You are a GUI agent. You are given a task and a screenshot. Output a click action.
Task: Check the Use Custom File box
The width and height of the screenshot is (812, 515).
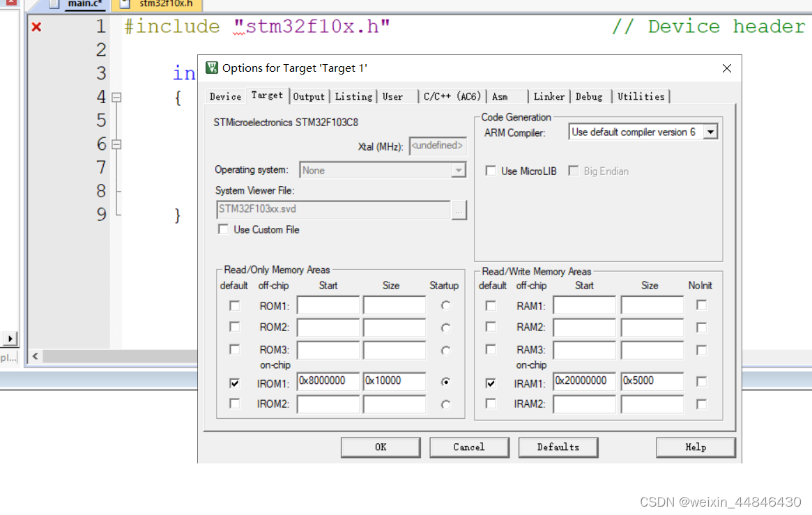coord(223,229)
